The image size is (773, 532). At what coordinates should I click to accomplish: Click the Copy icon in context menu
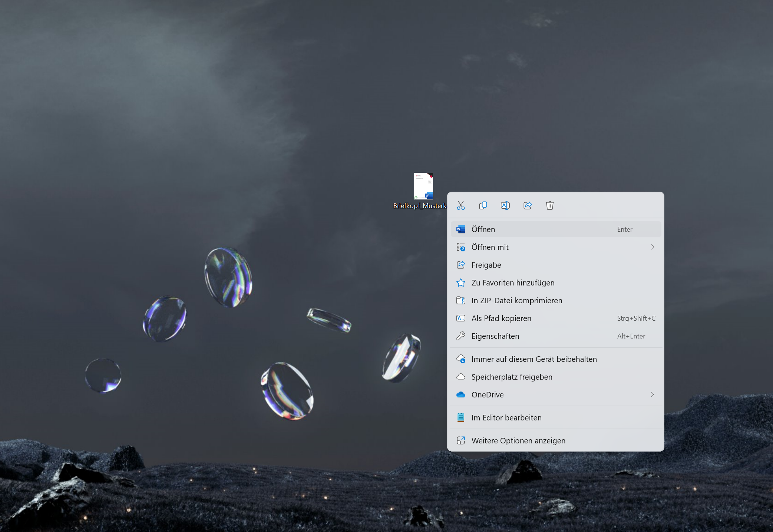(483, 205)
